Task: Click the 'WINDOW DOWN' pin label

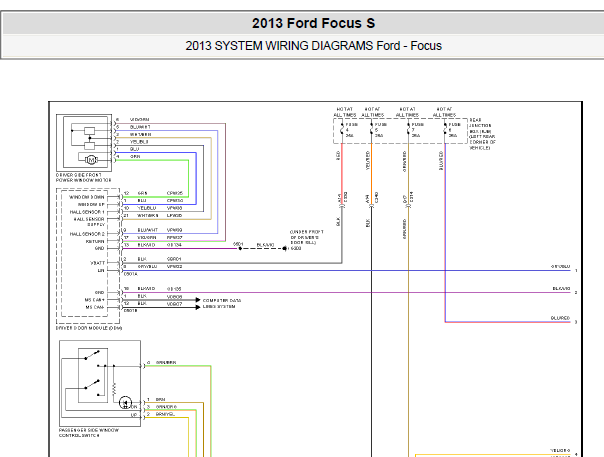Action: 87,197
